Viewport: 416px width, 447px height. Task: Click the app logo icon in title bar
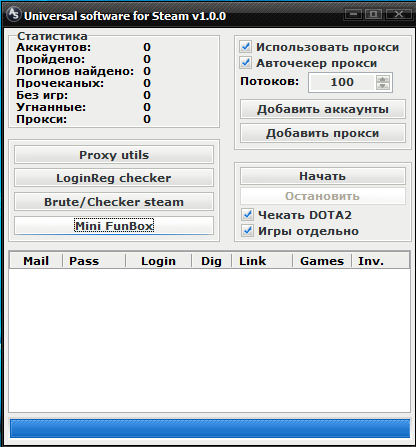[14, 14]
